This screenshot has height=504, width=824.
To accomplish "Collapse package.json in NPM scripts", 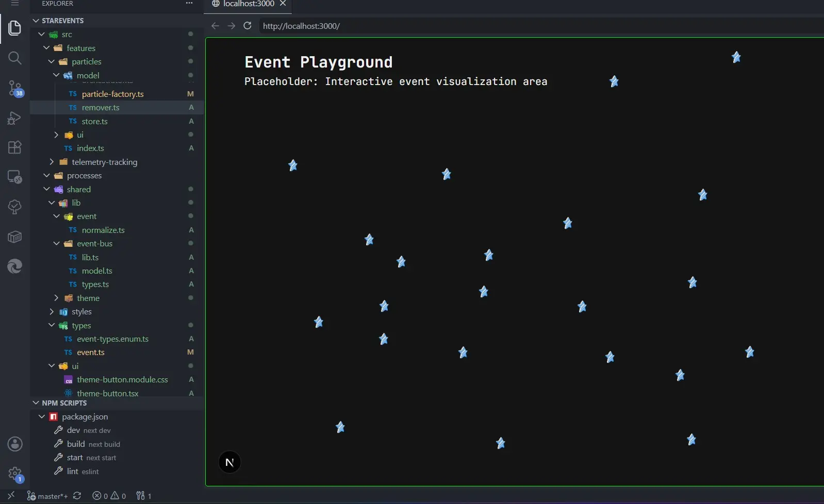I will tap(42, 416).
